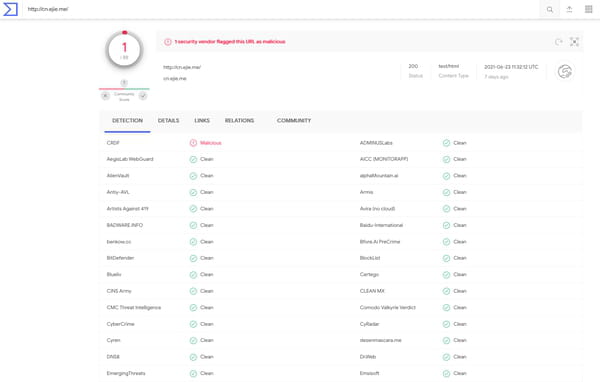This screenshot has height=382, width=600.
Task: Open the RELATIONS tab
Action: click(x=239, y=121)
